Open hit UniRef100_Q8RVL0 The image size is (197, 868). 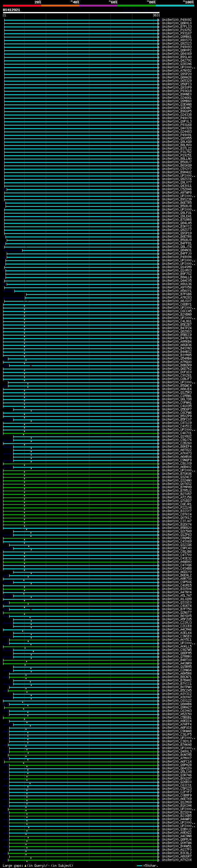[x=176, y=23]
